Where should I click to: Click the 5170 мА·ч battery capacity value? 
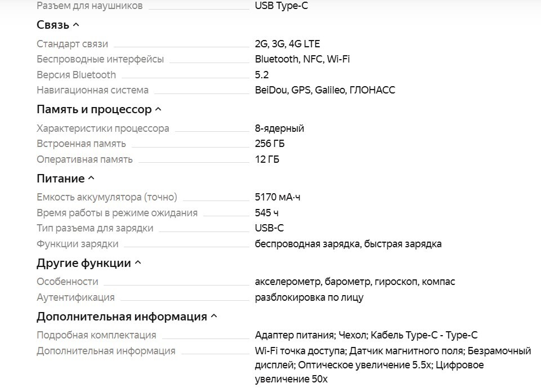point(278,197)
